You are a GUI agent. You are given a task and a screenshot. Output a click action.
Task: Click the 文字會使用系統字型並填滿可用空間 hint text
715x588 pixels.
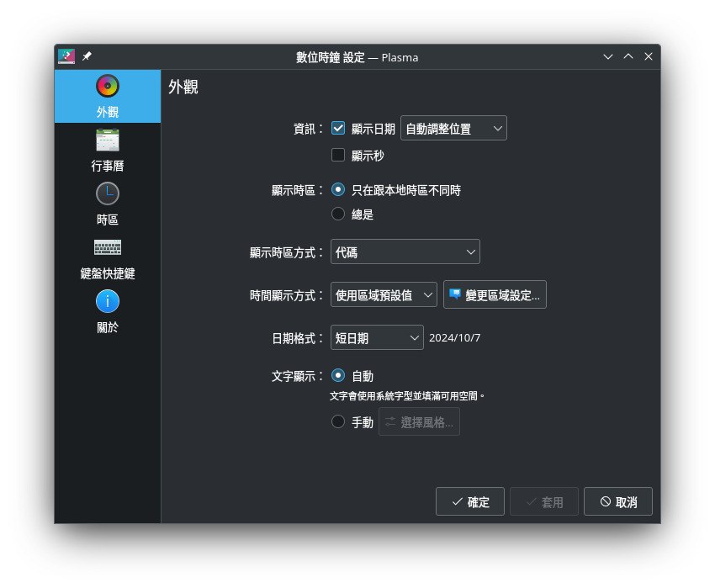click(407, 396)
